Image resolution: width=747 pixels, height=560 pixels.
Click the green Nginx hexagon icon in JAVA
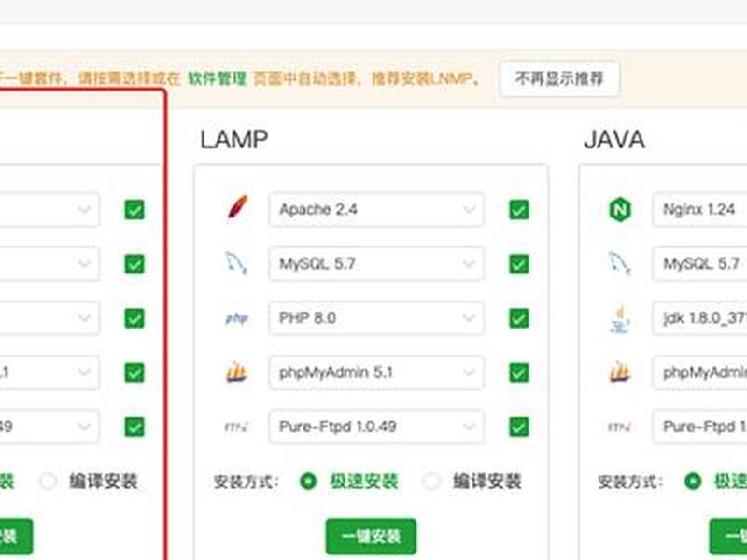620,209
